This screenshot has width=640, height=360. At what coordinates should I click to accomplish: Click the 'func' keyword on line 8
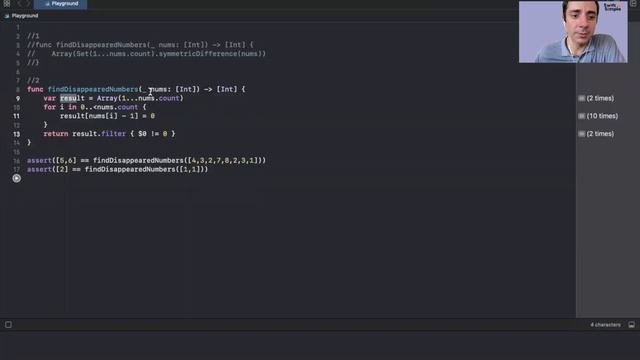point(35,89)
